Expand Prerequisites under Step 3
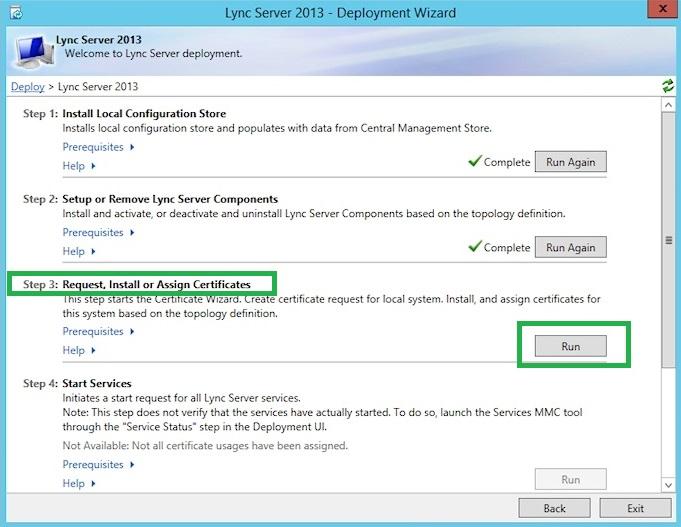681x527 pixels. pos(98,331)
